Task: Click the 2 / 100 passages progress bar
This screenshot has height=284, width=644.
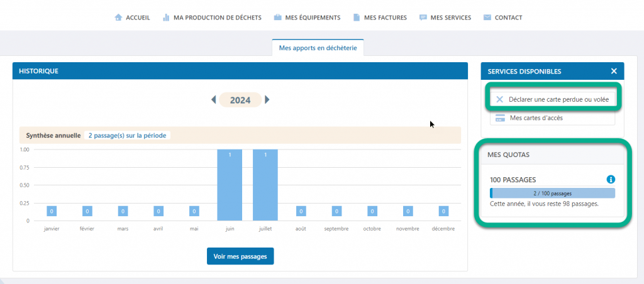Action: point(552,194)
